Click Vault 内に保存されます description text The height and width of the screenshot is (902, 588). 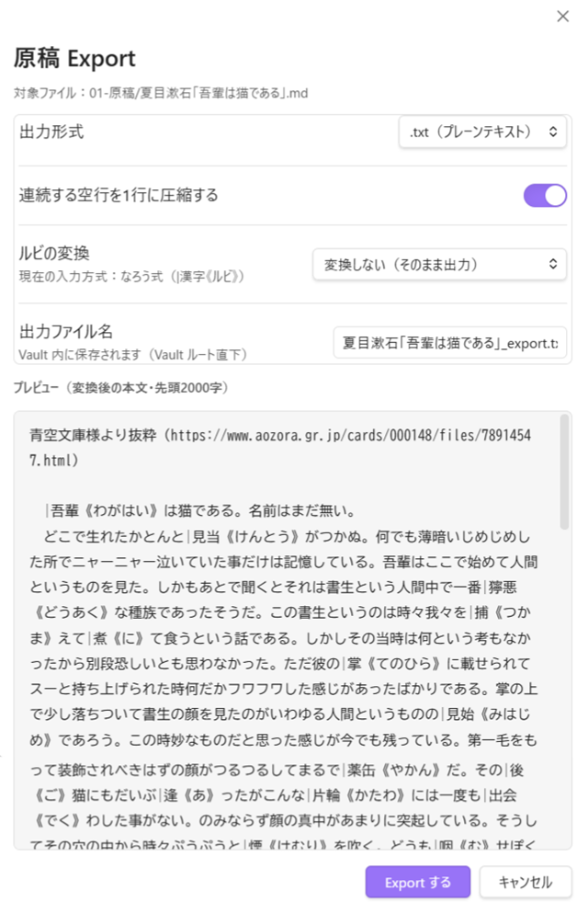tap(133, 355)
